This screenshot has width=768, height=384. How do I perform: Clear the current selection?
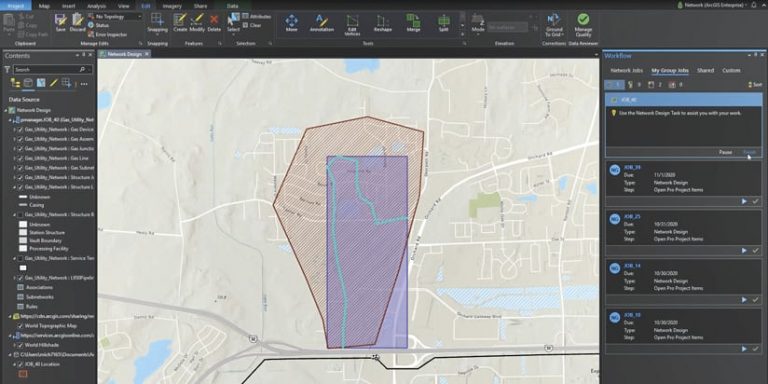[x=252, y=25]
